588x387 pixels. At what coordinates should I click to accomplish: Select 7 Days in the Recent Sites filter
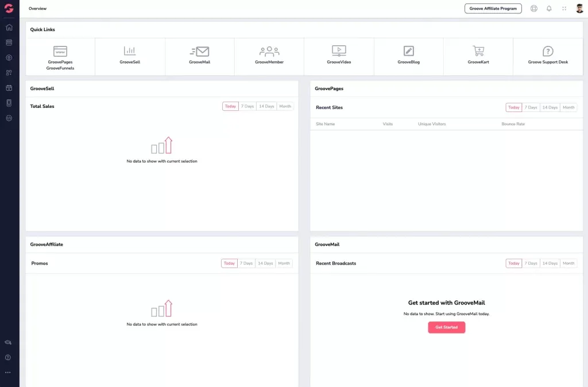[x=531, y=107]
